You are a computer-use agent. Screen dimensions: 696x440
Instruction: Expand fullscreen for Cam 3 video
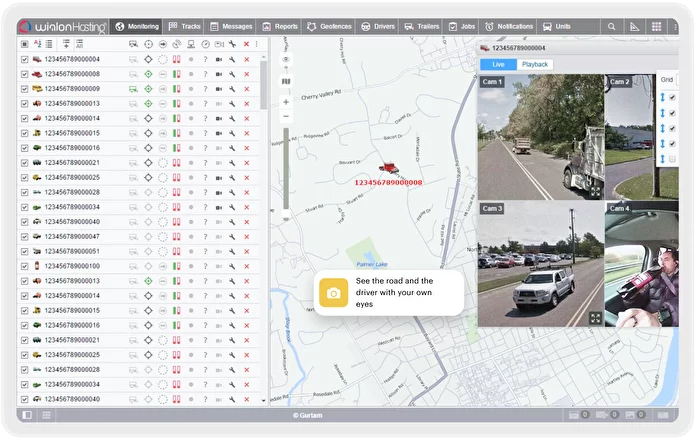tap(595, 318)
